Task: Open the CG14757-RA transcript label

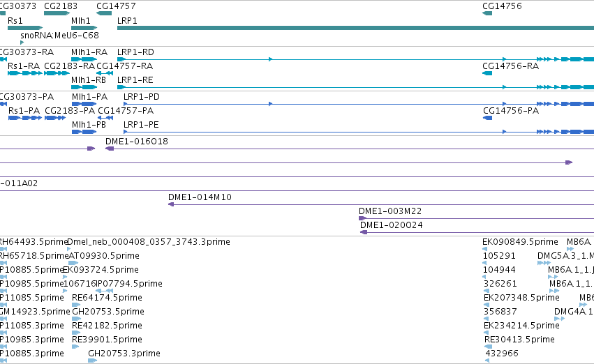Action: tap(125, 66)
